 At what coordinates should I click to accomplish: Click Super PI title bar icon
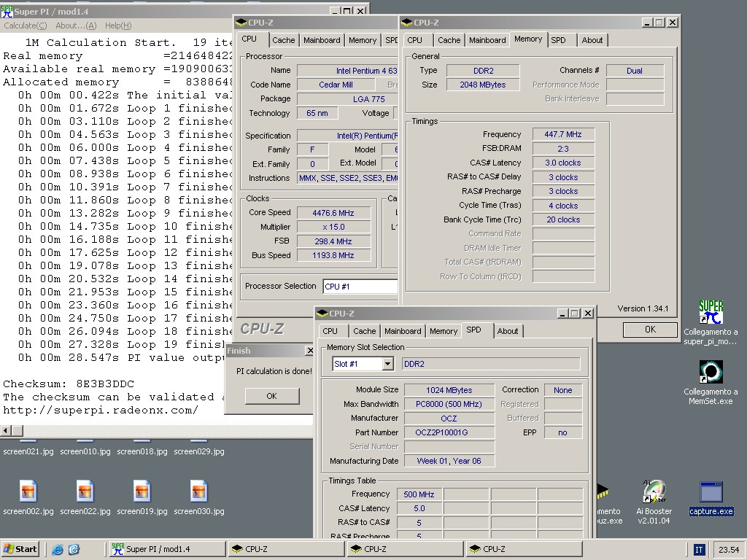pyautogui.click(x=7, y=11)
